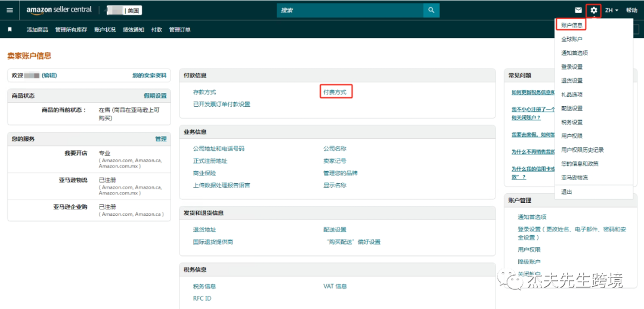Open the 降级账户 link
The width and height of the screenshot is (644, 309).
(x=529, y=261)
